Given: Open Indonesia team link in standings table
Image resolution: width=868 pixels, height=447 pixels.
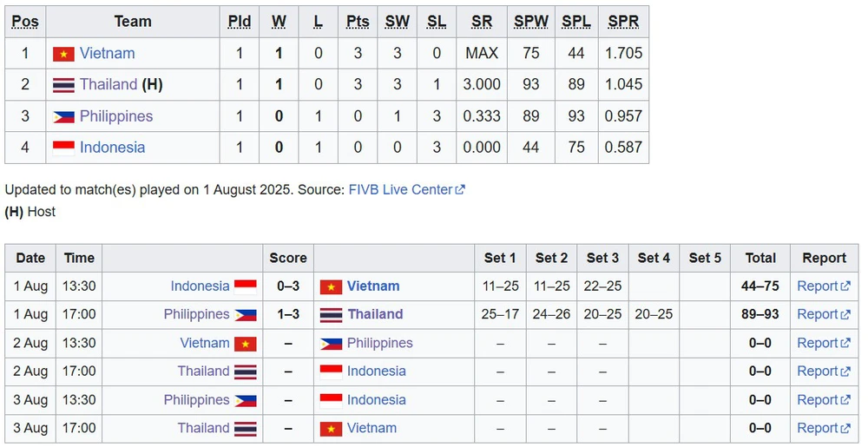Looking at the screenshot, I should (x=112, y=148).
